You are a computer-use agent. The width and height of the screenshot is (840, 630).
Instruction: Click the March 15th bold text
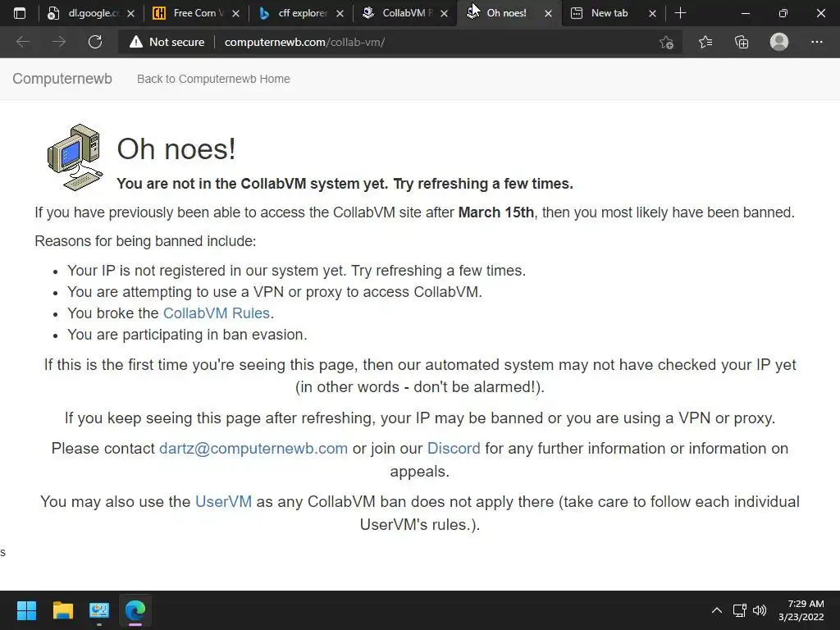click(496, 212)
